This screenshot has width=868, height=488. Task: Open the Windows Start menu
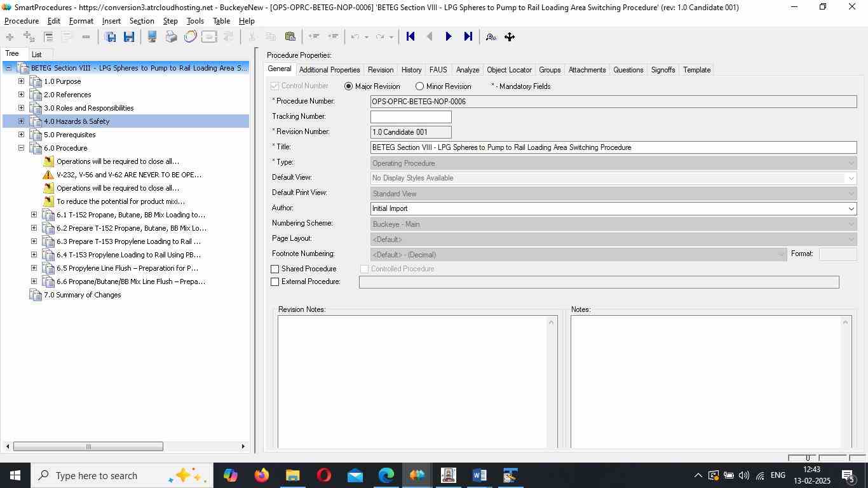15,475
